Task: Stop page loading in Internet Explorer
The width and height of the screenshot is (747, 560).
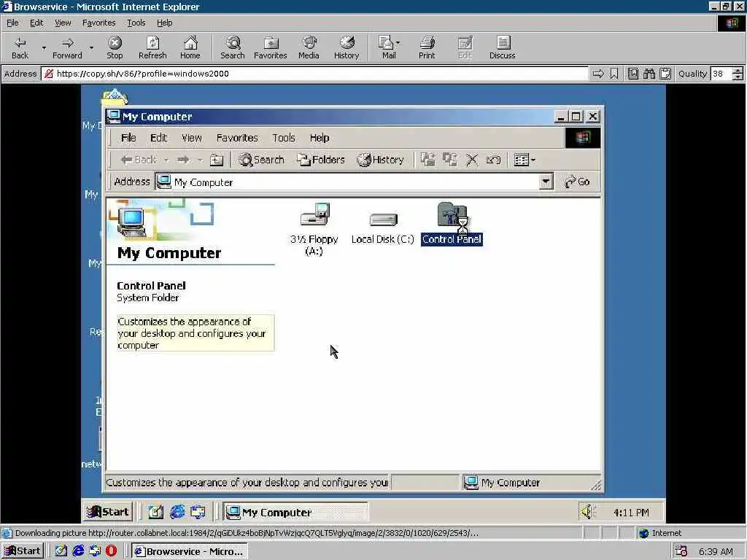Action: [x=115, y=47]
